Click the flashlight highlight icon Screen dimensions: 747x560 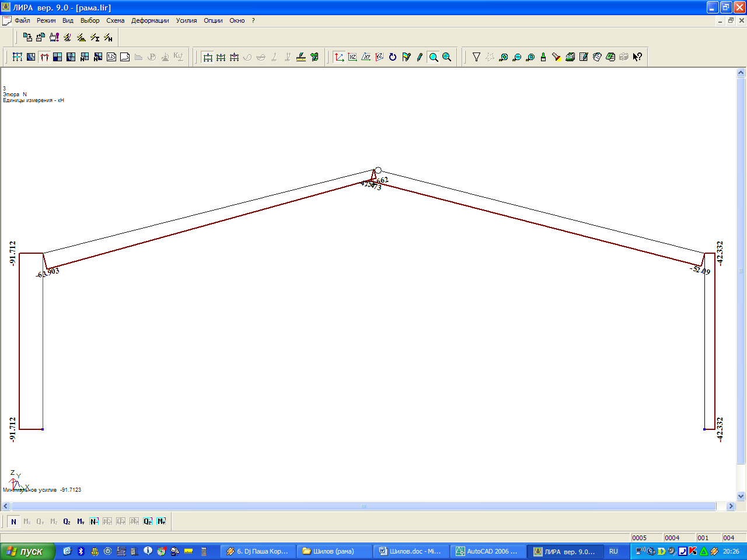tap(557, 57)
